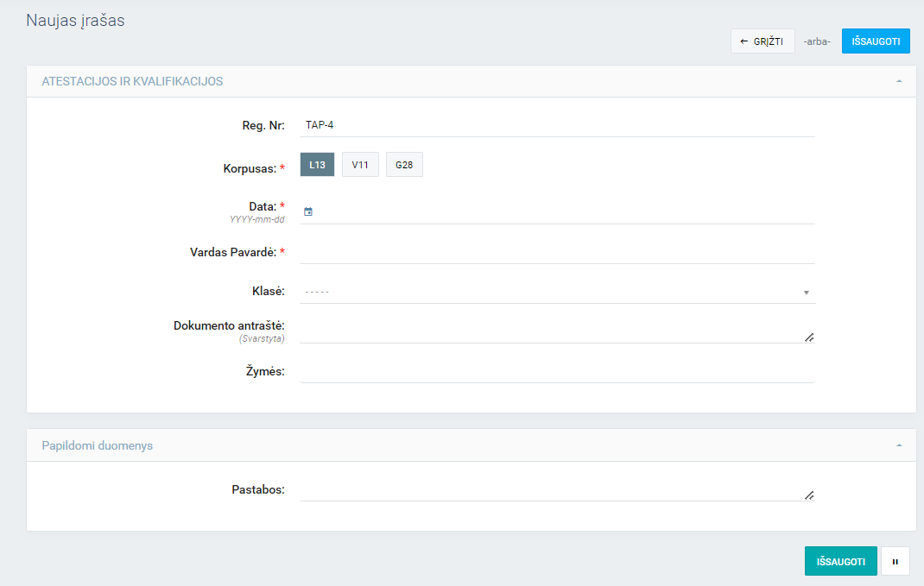Collapse the Atestacijos ir kvalifikacijos panel arrow

[x=899, y=81]
